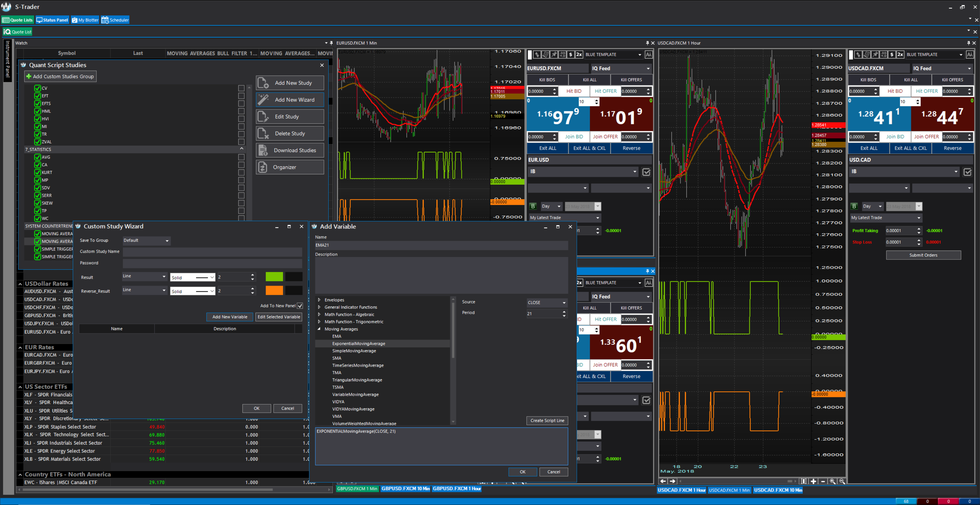Click the Edit Selected Variable button
The width and height of the screenshot is (980, 505).
point(279,317)
